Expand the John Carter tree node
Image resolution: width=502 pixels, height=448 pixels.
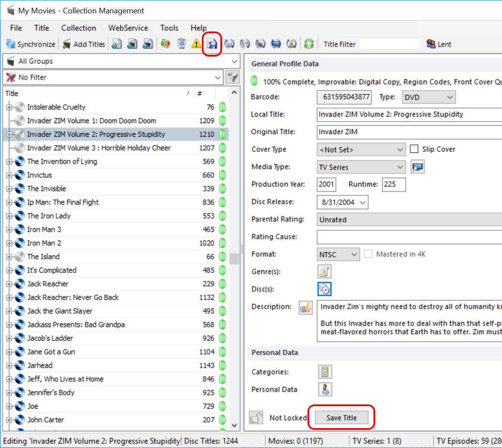click(9, 420)
